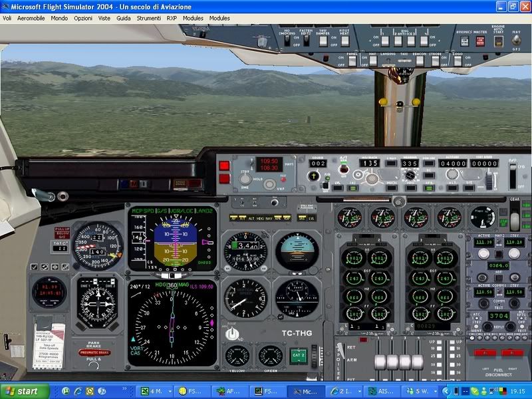
Task: Click the airspeed indicator gauge
Action: 98,245
